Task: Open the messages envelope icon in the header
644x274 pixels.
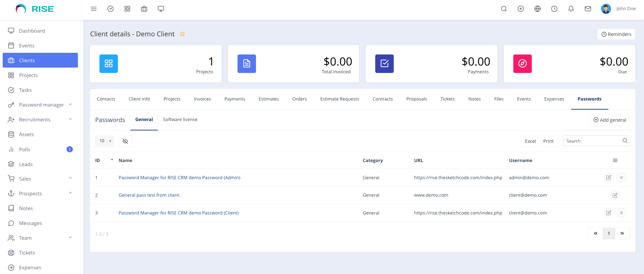Action: (x=588, y=9)
